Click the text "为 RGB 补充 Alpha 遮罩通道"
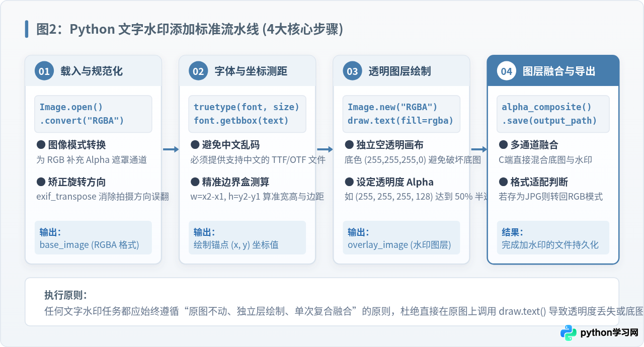The image size is (644, 347). 92,160
